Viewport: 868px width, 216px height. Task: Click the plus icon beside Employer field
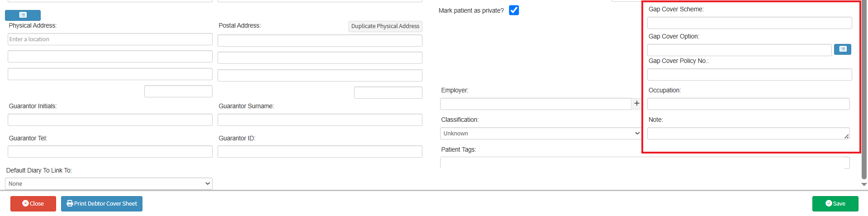[636, 103]
